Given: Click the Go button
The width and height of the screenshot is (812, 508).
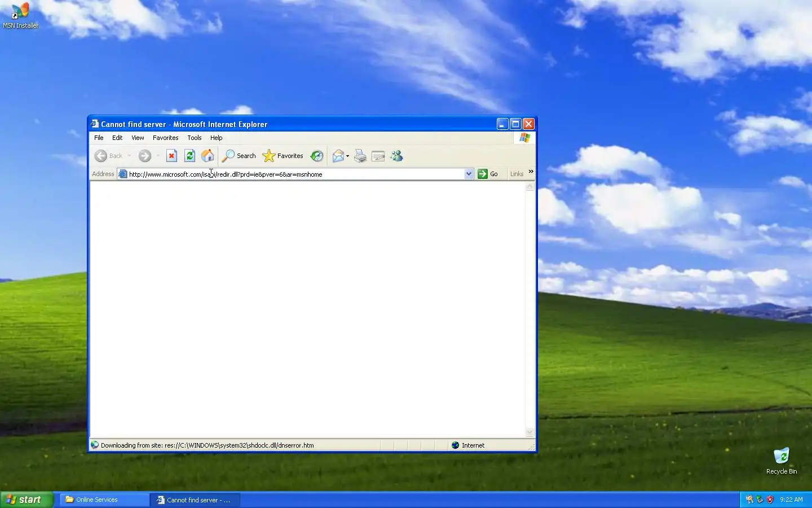Looking at the screenshot, I should (488, 174).
